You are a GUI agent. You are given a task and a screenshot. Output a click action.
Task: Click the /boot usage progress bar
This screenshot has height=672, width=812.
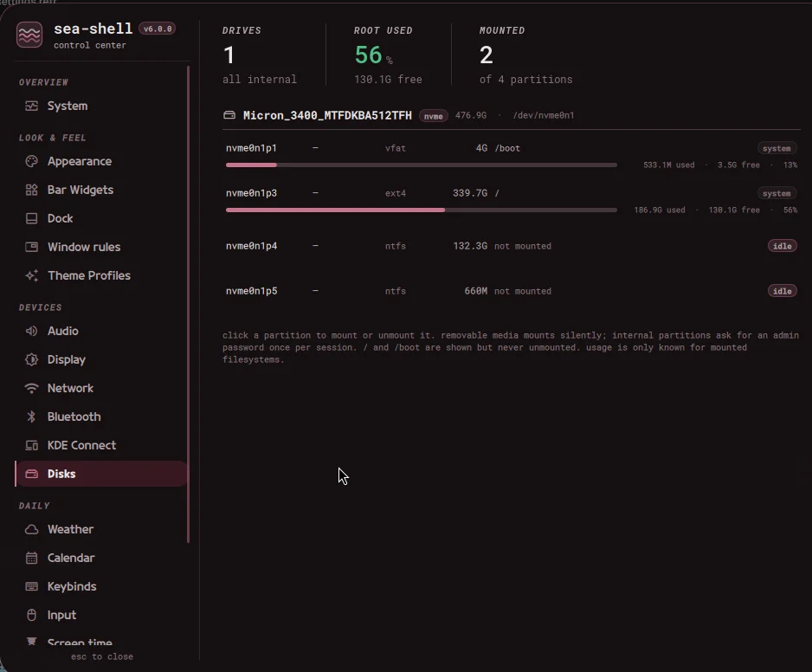[x=421, y=165]
